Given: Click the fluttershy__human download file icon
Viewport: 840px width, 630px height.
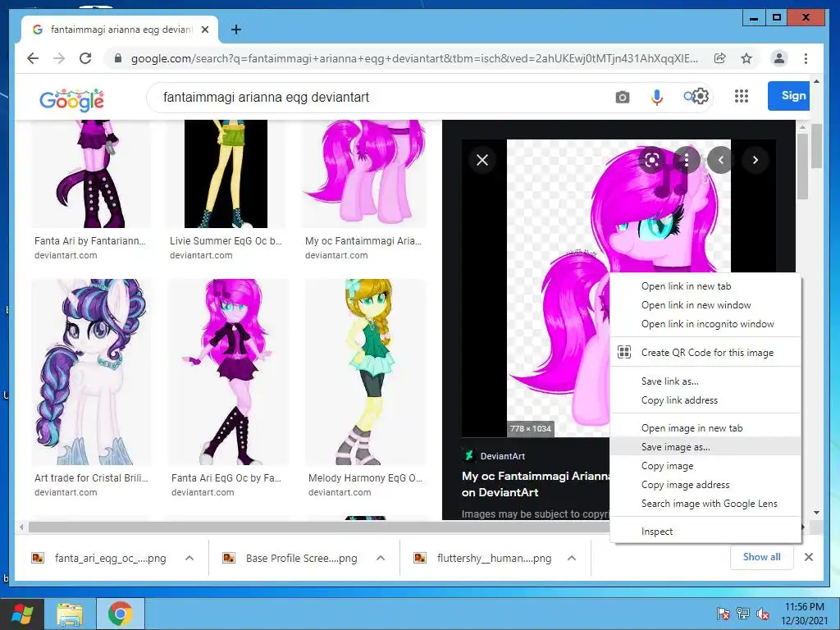Looking at the screenshot, I should tap(420, 558).
